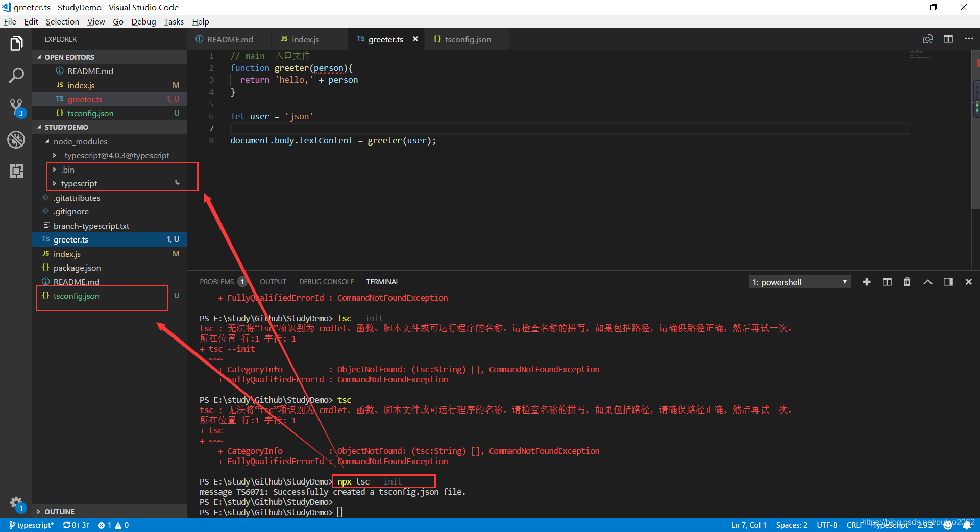
Task: Open the Debug menu
Action: coord(143,21)
